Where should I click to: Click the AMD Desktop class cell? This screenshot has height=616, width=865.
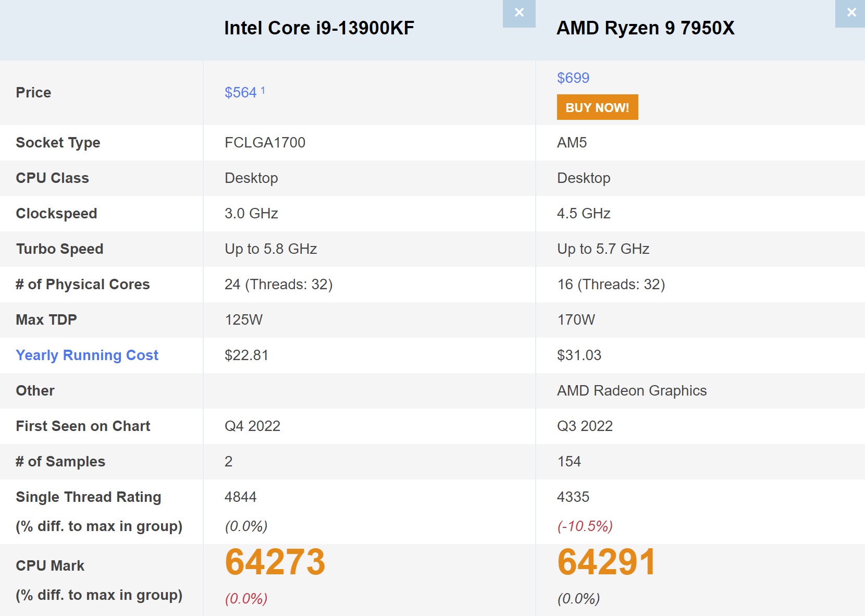pyautogui.click(x=584, y=178)
